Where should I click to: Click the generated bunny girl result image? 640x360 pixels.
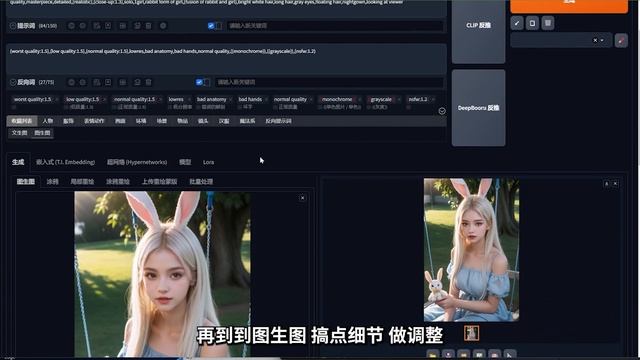[471, 249]
